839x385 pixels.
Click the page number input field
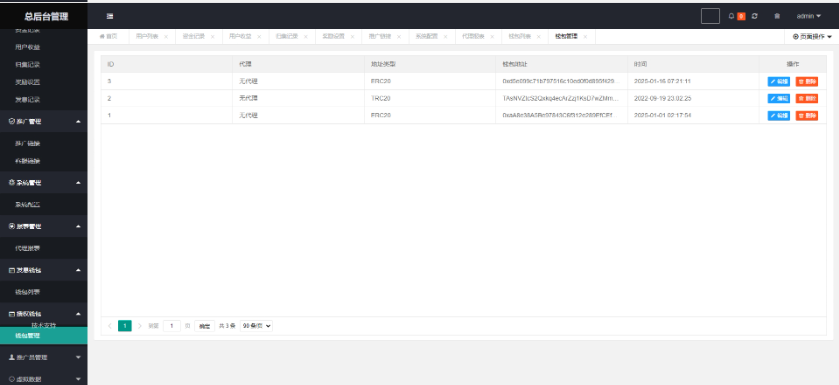click(172, 326)
